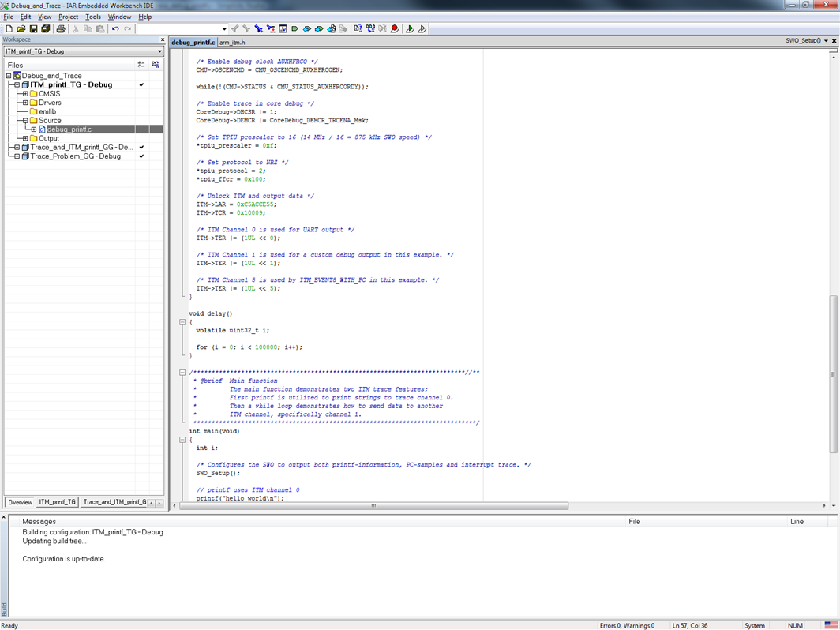Select debug_printf.c in the file tree
Image resolution: width=840 pixels, height=630 pixels.
coord(69,129)
